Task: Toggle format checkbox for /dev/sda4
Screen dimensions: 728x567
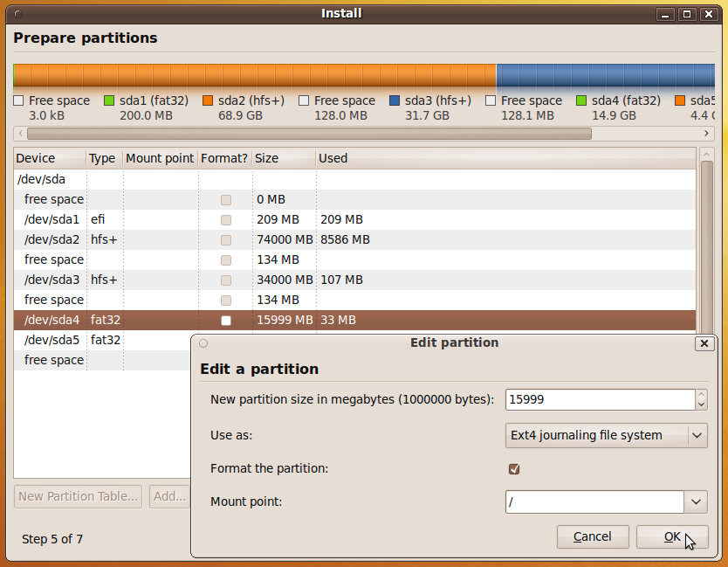Action: 226,321
